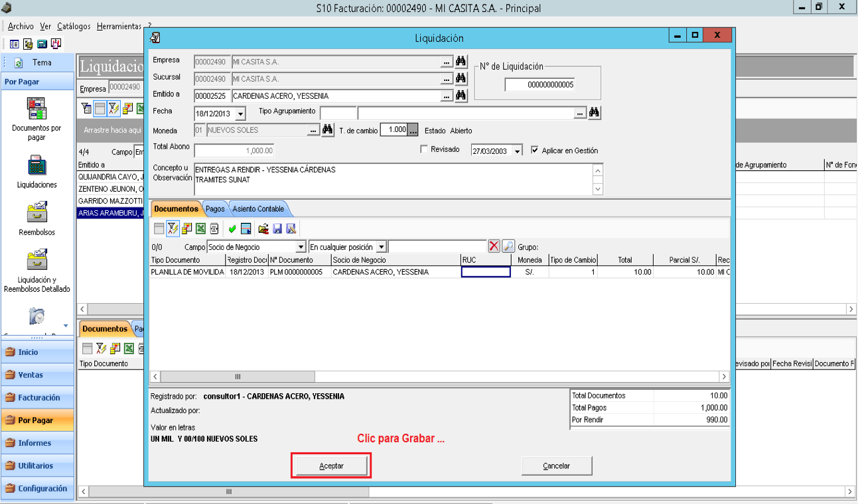Click the green checkmark icon in Documentos toolbar
The width and height of the screenshot is (858, 504).
[232, 229]
